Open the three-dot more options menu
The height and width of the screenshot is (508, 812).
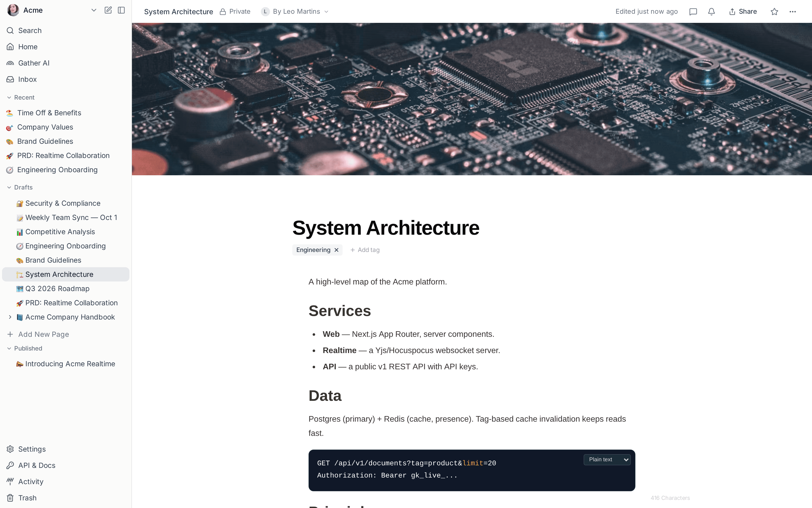tap(792, 12)
